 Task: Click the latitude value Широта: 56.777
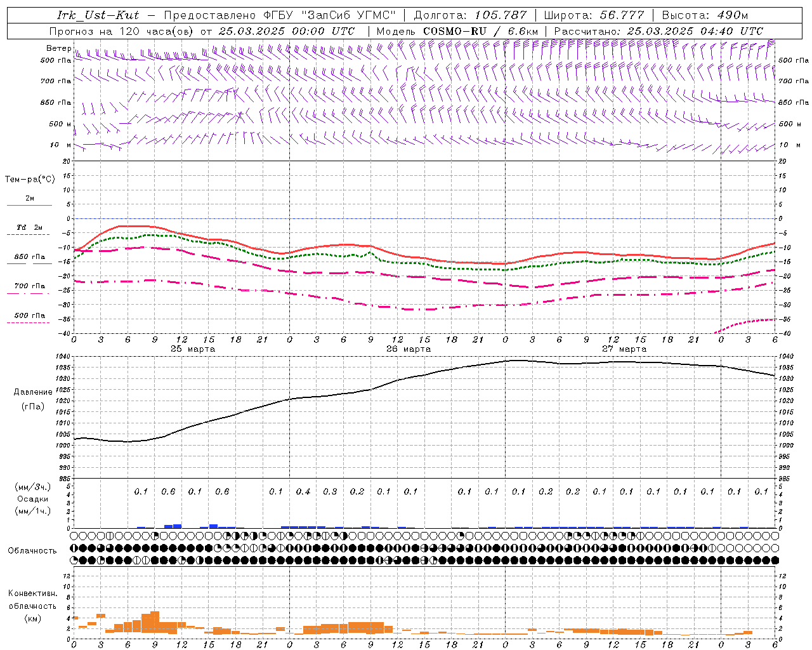click(594, 15)
